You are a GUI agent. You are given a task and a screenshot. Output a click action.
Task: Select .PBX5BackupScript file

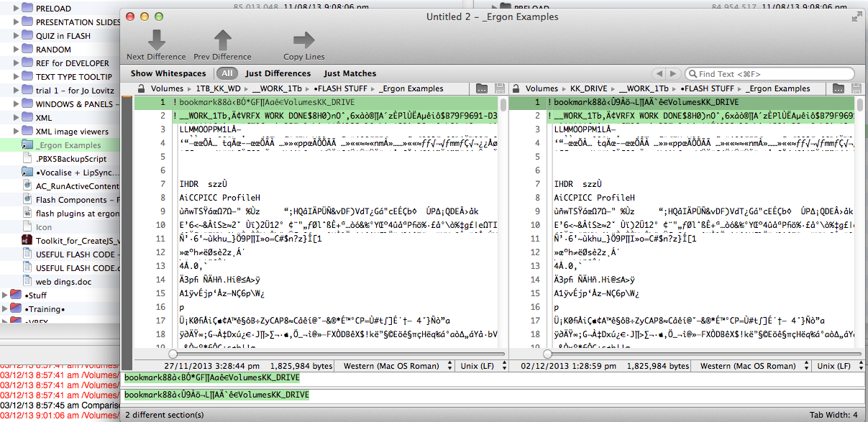(71, 159)
